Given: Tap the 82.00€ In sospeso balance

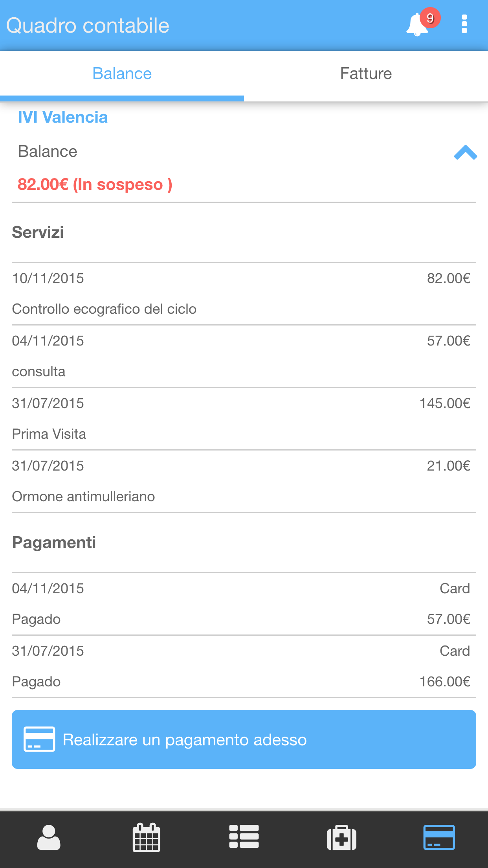Looking at the screenshot, I should [x=95, y=184].
